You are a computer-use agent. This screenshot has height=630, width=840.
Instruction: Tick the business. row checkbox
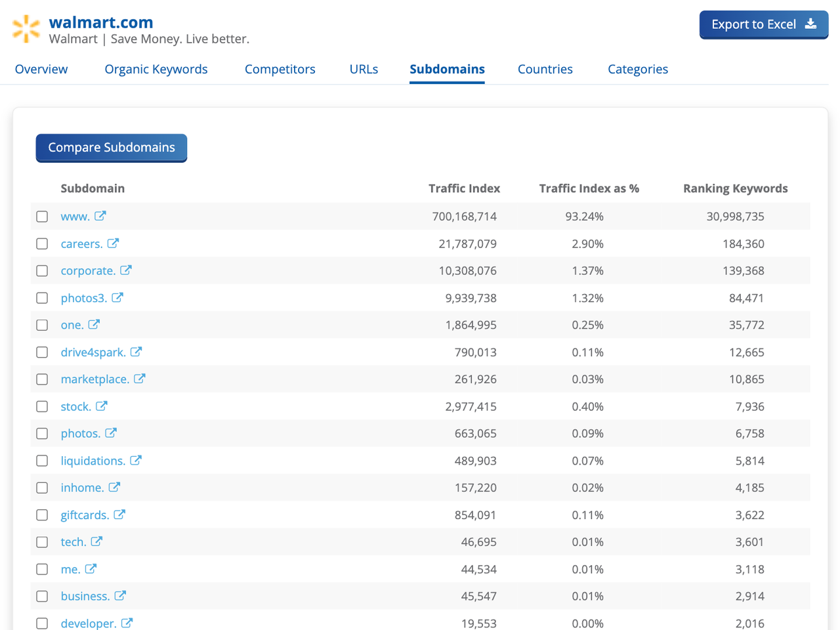pyautogui.click(x=42, y=596)
